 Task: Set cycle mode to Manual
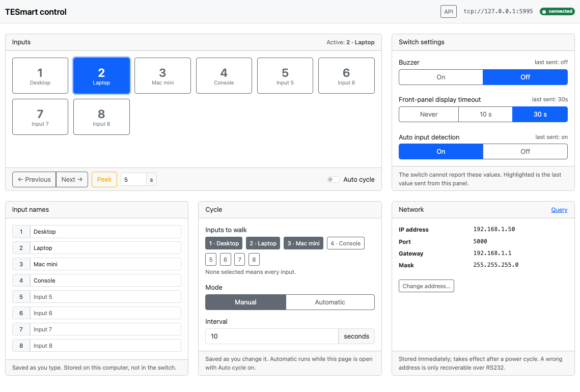[245, 302]
